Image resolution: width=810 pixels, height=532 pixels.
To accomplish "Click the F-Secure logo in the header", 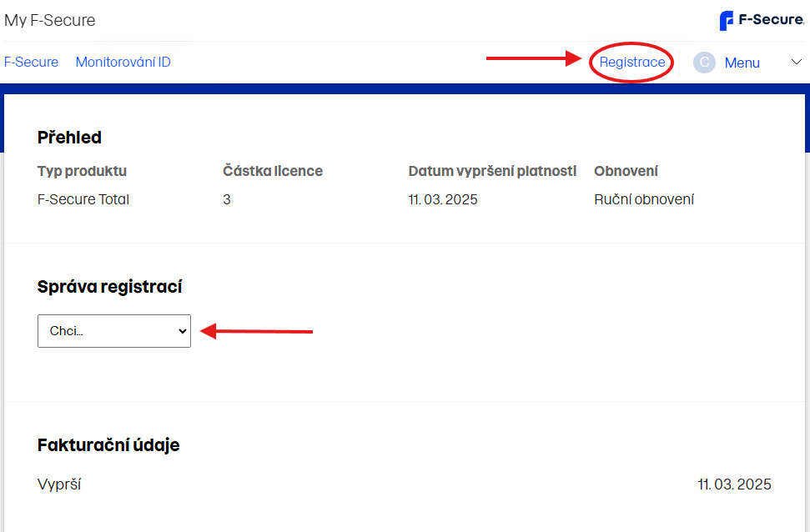I will pos(762,20).
